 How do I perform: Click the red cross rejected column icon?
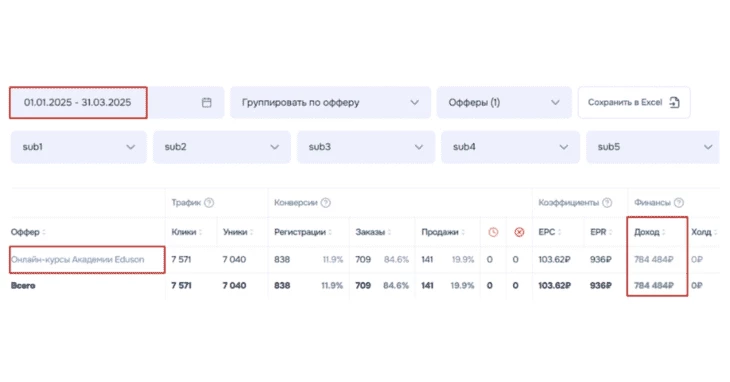click(519, 232)
